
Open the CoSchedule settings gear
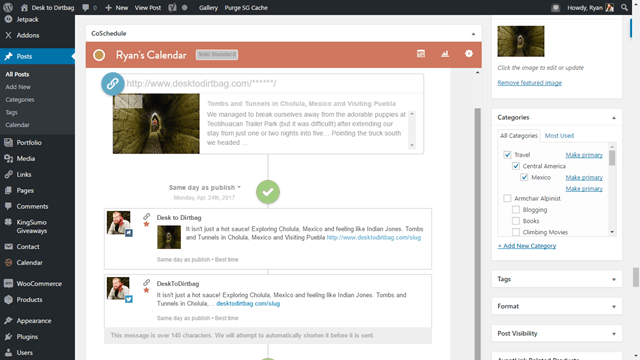coord(469,53)
